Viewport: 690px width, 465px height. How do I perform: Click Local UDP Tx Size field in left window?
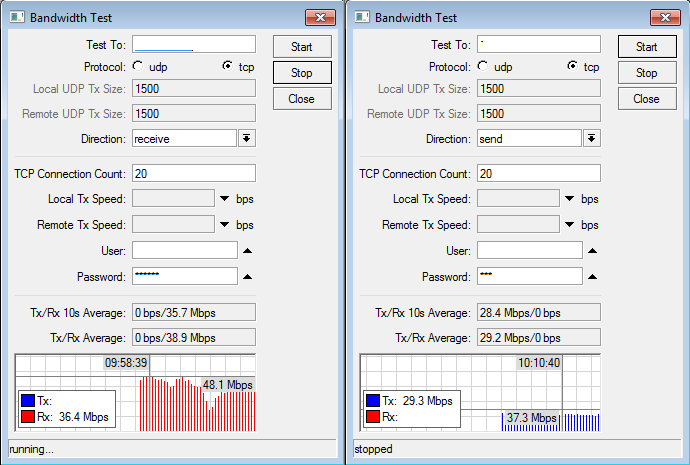[x=194, y=88]
